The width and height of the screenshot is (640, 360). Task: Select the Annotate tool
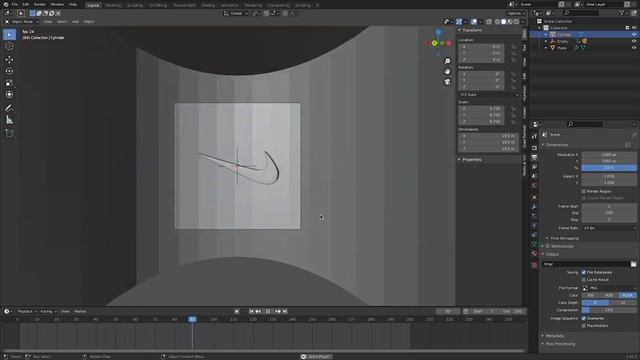[x=9, y=108]
